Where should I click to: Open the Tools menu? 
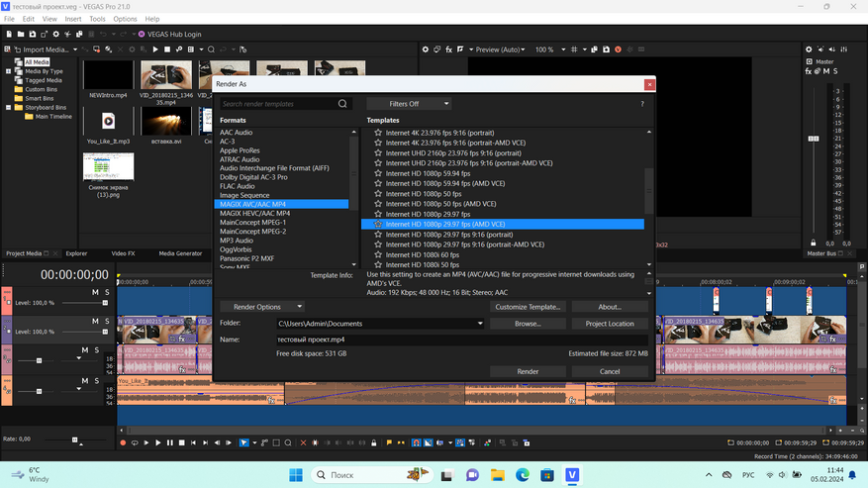[97, 19]
